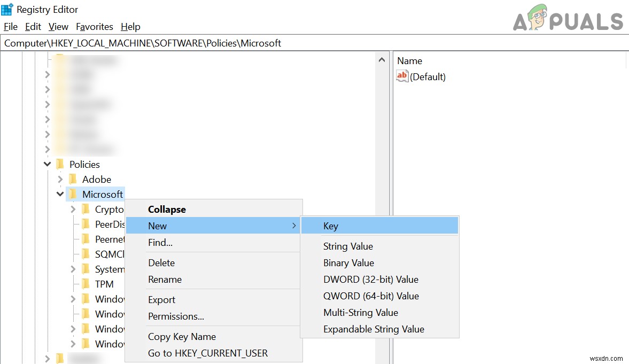Open the Favorites menu
The width and height of the screenshot is (629, 364).
click(95, 26)
